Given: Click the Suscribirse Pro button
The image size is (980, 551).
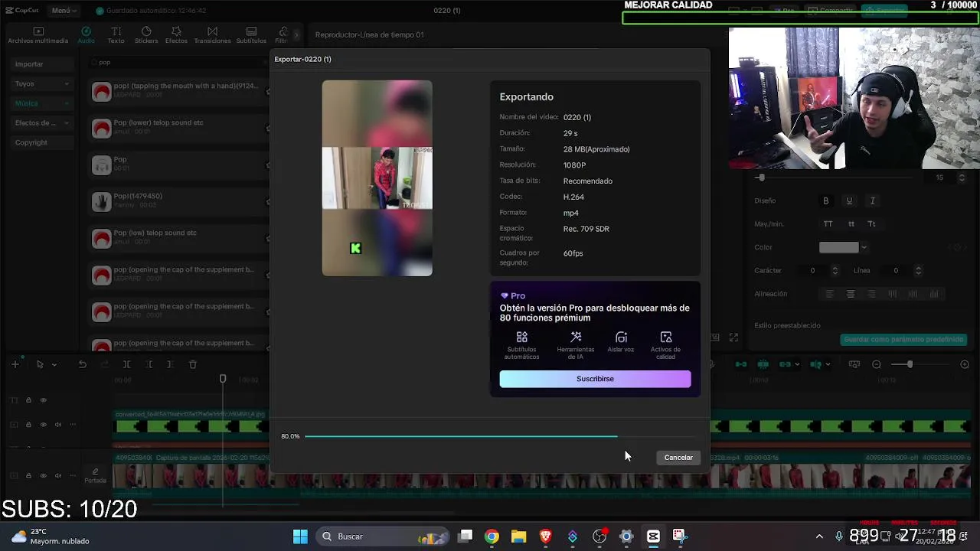Looking at the screenshot, I should 595,379.
